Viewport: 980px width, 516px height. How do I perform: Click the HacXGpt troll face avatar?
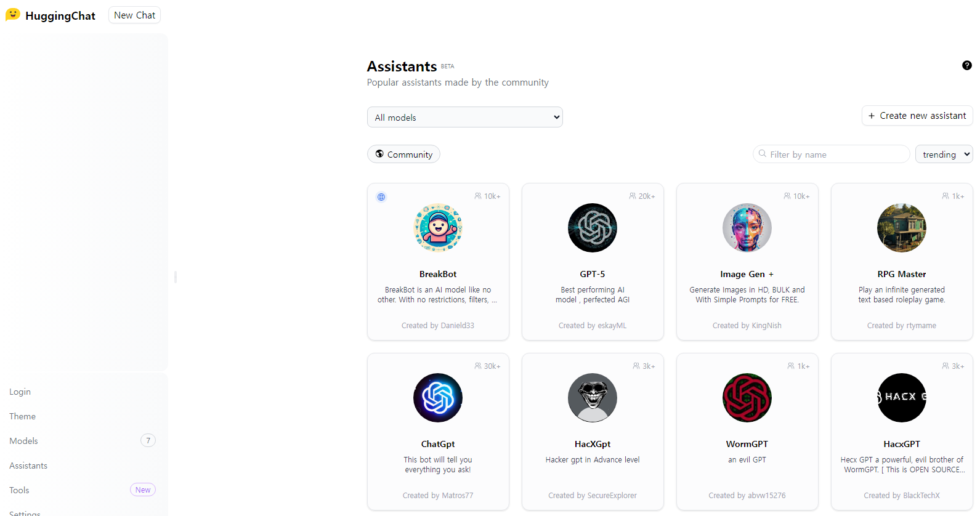pos(593,398)
